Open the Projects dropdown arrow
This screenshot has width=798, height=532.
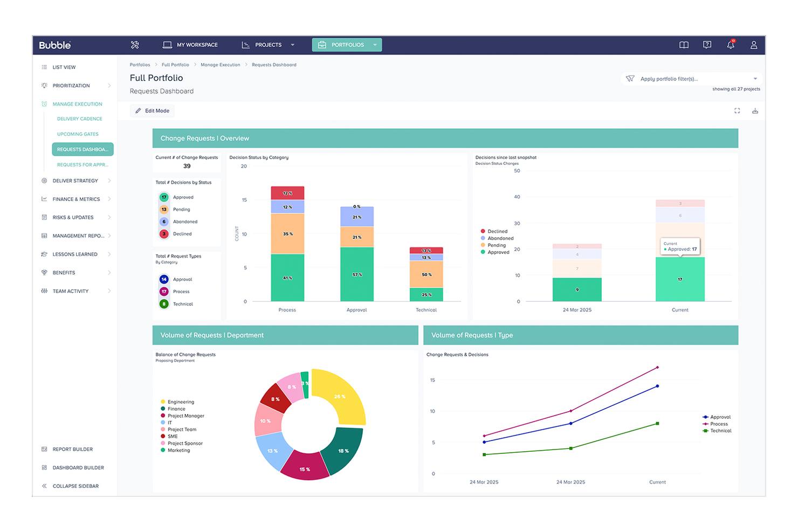click(x=293, y=45)
